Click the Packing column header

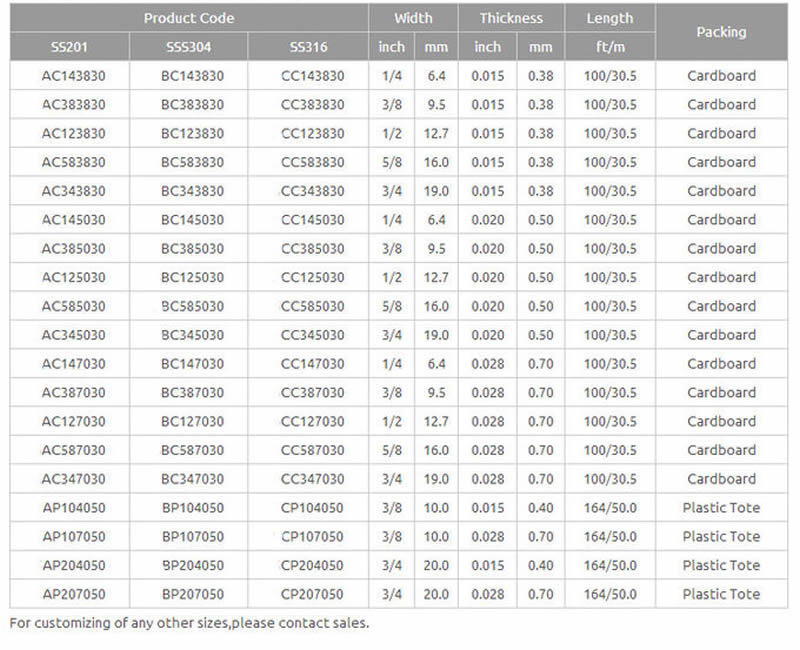(x=721, y=32)
